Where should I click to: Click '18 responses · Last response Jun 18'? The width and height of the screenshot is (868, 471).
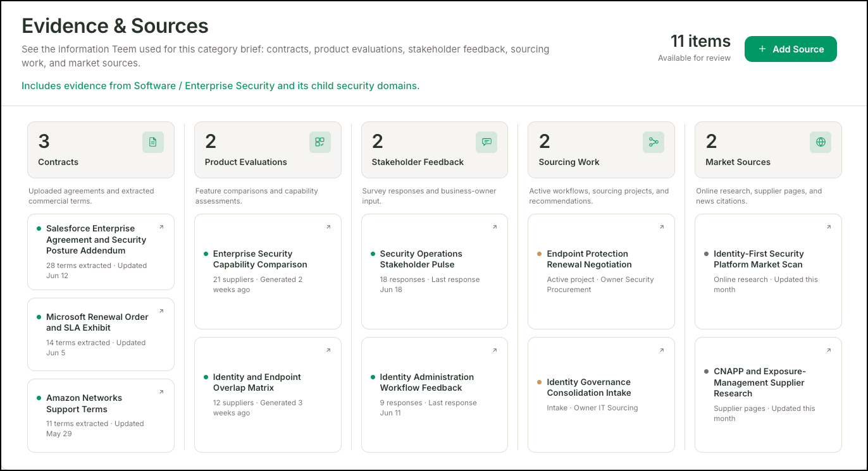(x=430, y=284)
